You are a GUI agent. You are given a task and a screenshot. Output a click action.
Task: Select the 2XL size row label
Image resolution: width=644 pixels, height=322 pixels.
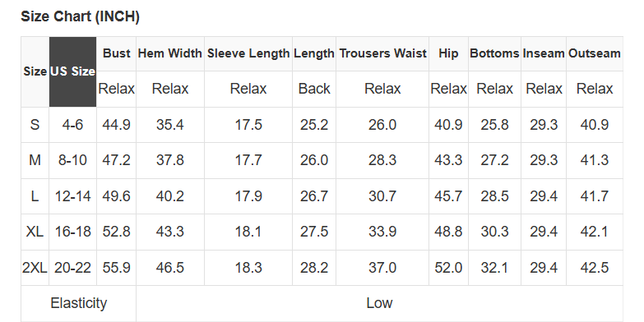(35, 268)
